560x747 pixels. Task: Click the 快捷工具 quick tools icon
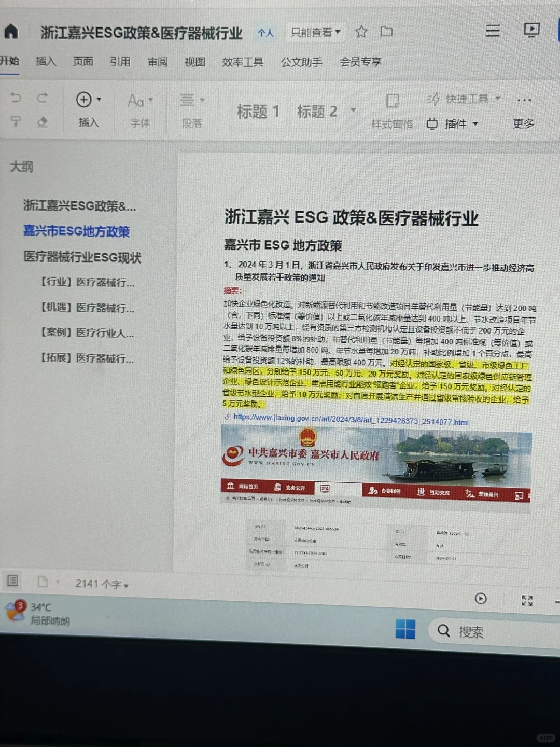click(x=433, y=99)
